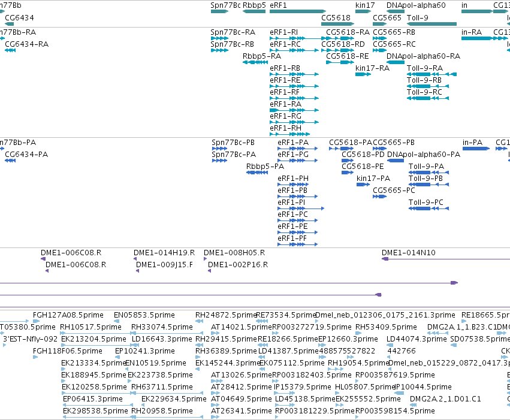The height and width of the screenshot is (420, 510).
Task: Select the DME1-014N10 BAC clone label
Action: pos(408,253)
